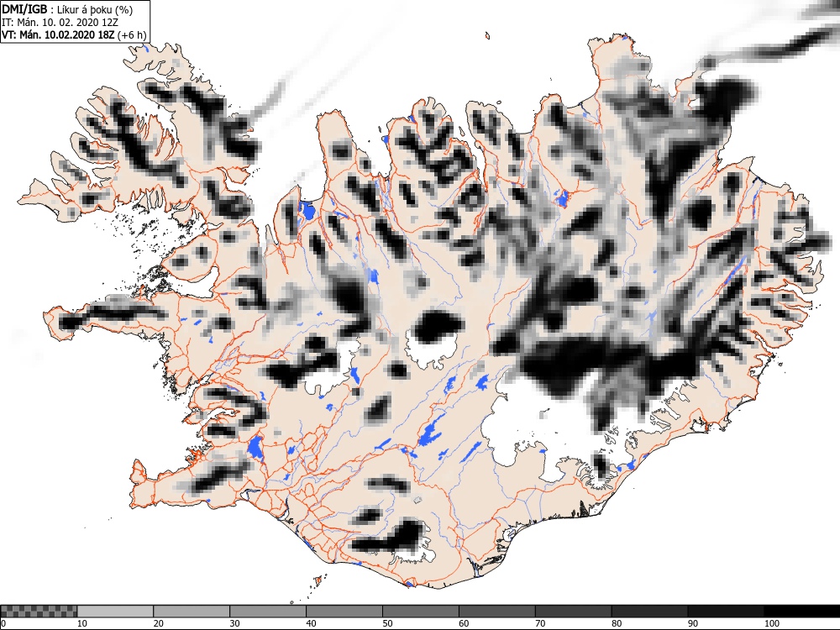Click the lightest gray 10–20 legend swatch
The height and width of the screenshot is (630, 840).
click(115, 612)
